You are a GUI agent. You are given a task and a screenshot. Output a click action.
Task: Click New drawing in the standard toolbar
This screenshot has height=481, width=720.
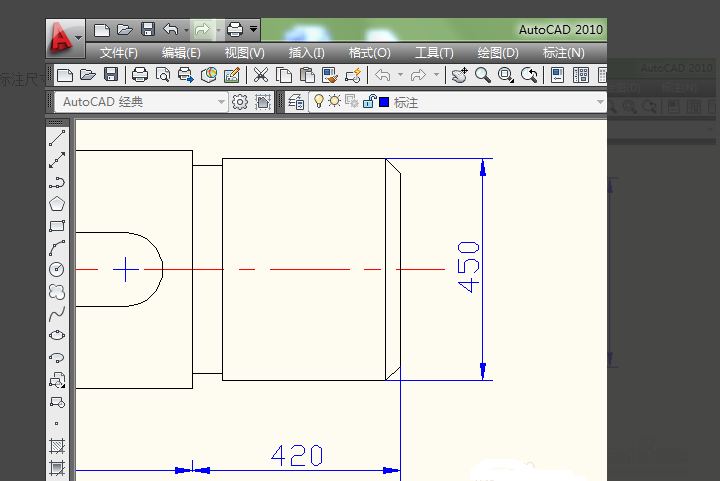click(x=64, y=75)
